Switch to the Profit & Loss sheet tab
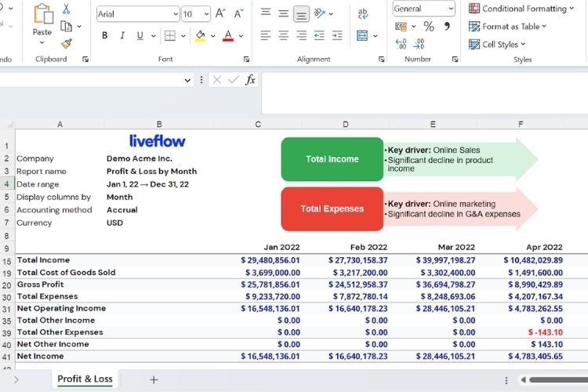 pos(85,379)
